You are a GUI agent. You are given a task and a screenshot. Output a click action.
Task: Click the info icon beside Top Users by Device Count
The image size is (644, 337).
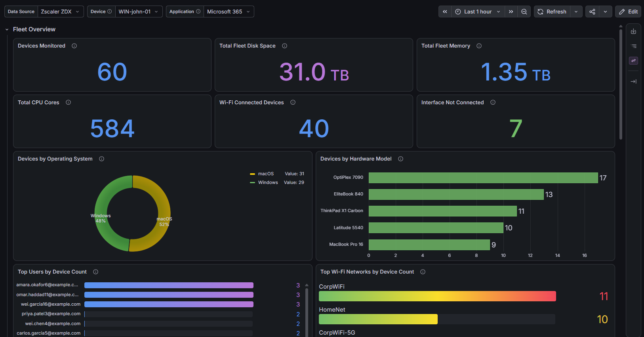(95, 272)
